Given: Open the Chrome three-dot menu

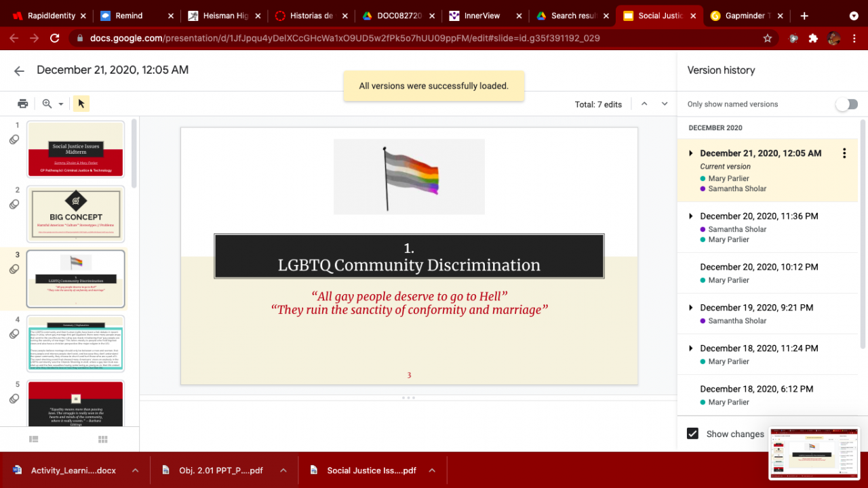Looking at the screenshot, I should (854, 39).
